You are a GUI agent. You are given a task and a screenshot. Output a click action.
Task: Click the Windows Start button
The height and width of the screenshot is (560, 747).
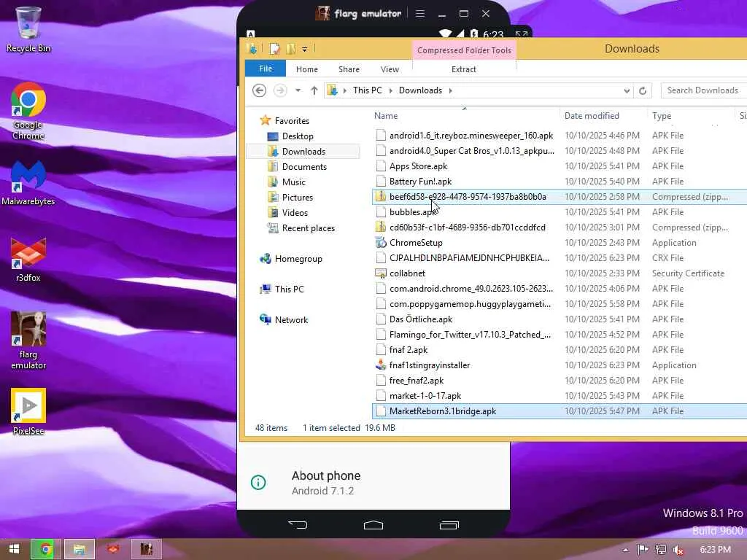pos(14,549)
